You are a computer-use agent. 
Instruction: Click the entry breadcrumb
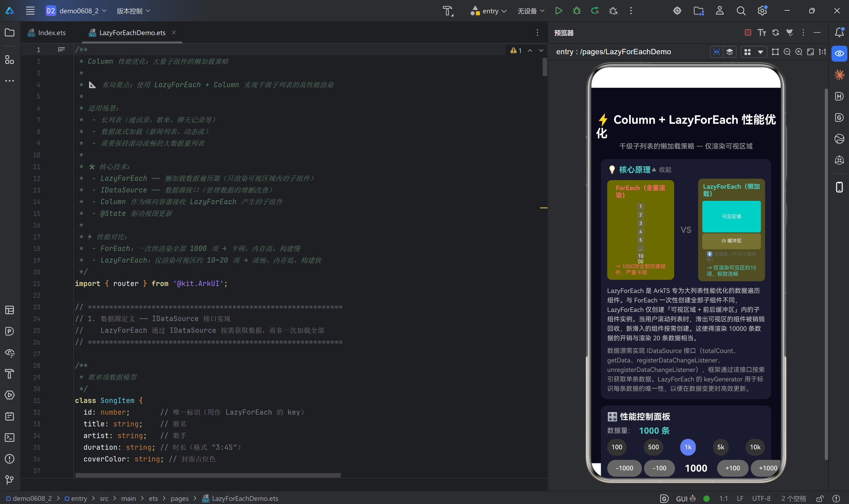pyautogui.click(x=76, y=498)
